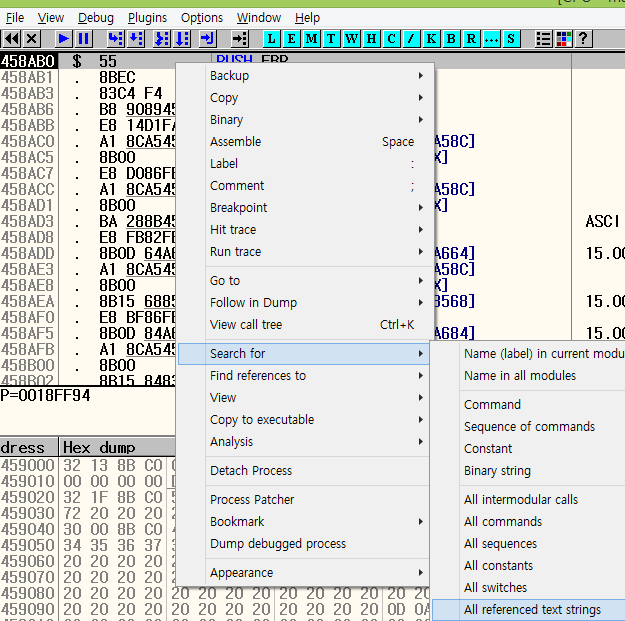Click the Help question mark toolbar icon

click(584, 39)
